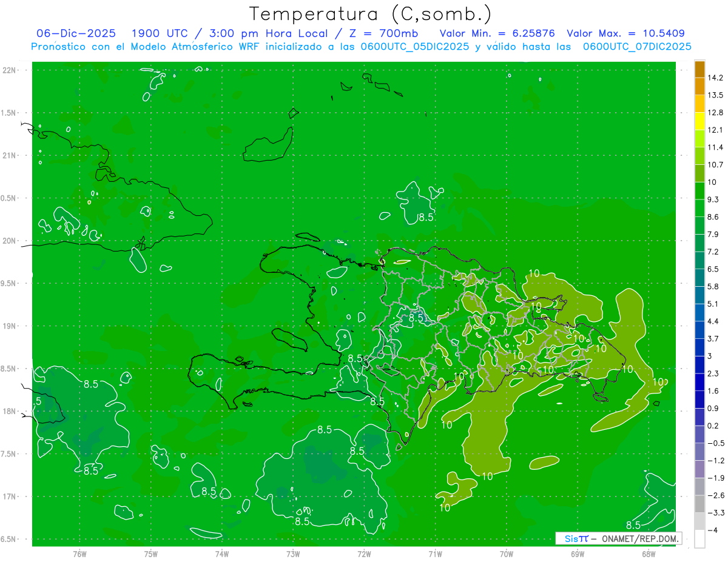
Task: Click the colorbar label "5.1"
Action: pos(713,304)
